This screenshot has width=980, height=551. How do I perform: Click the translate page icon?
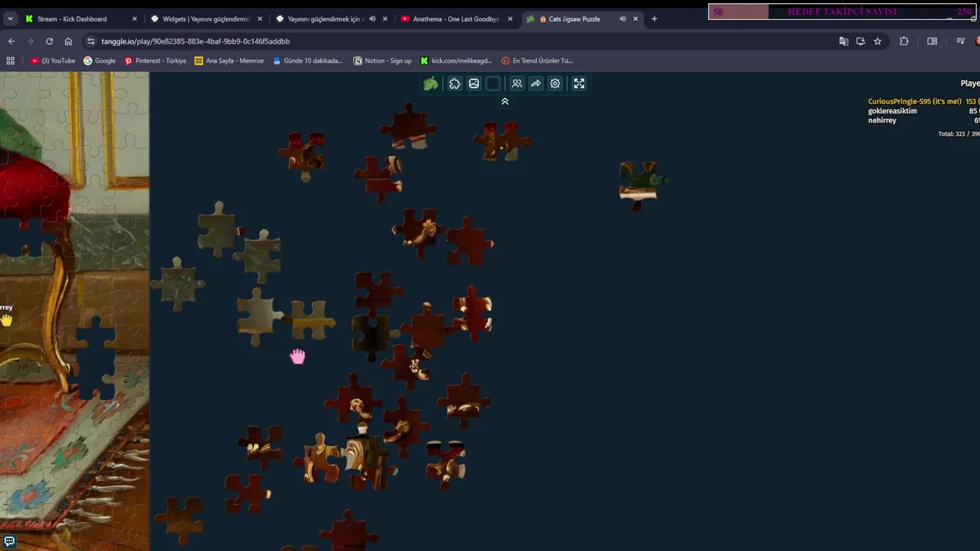843,41
